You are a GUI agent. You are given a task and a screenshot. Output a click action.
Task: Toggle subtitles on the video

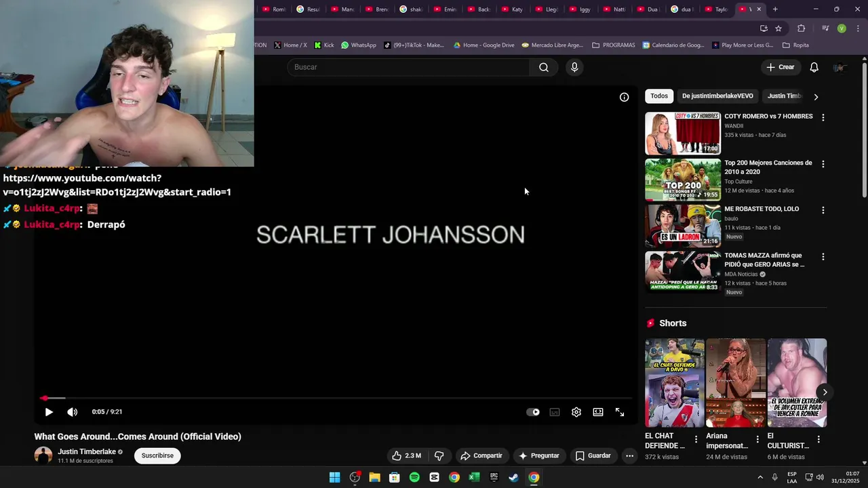click(555, 412)
